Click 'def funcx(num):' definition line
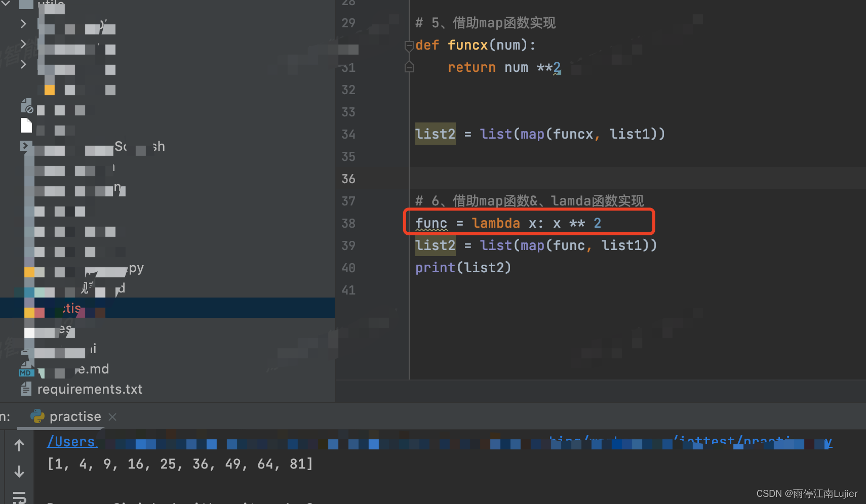866x504 pixels. [x=476, y=45]
